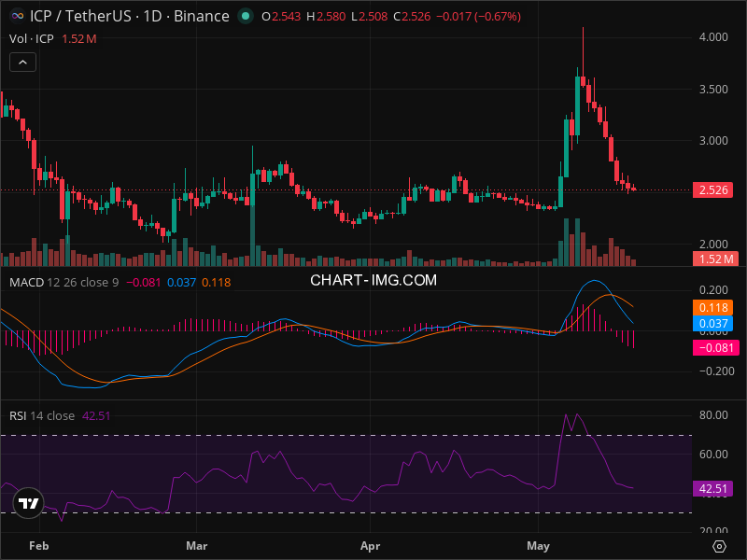Click the Apr label on time axis

[370, 546]
